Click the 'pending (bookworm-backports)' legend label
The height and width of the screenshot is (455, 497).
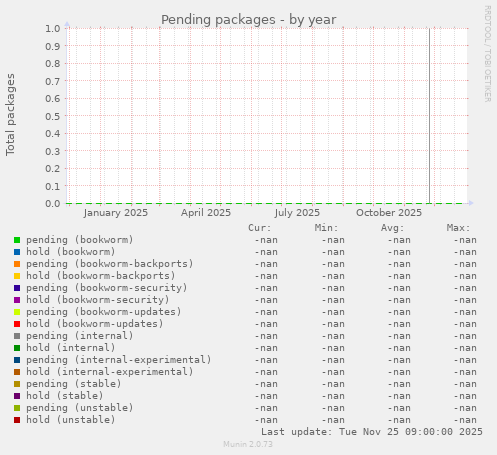(x=110, y=264)
